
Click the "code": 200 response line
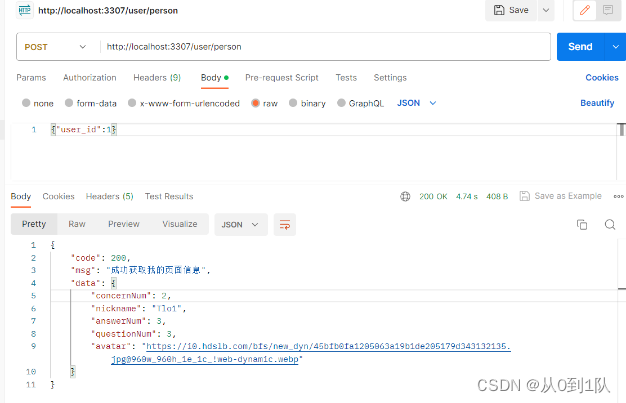tap(101, 258)
